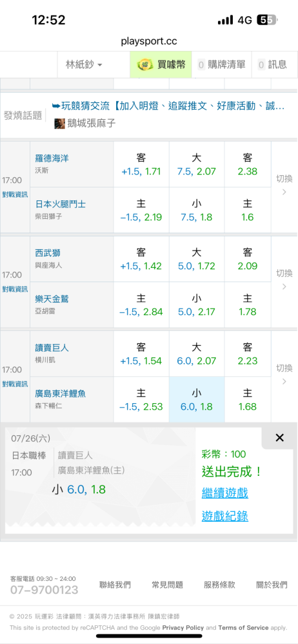Open 對戰資訊 for the 羅德海洋 game
Image resolution: width=298 pixels, height=644 pixels.
coord(15,194)
